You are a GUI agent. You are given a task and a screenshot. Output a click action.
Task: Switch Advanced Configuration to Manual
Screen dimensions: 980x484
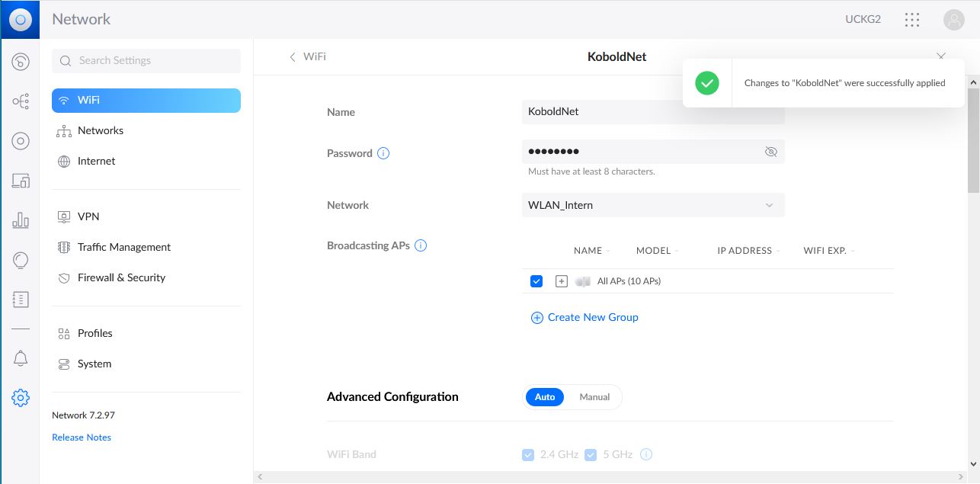click(x=594, y=397)
